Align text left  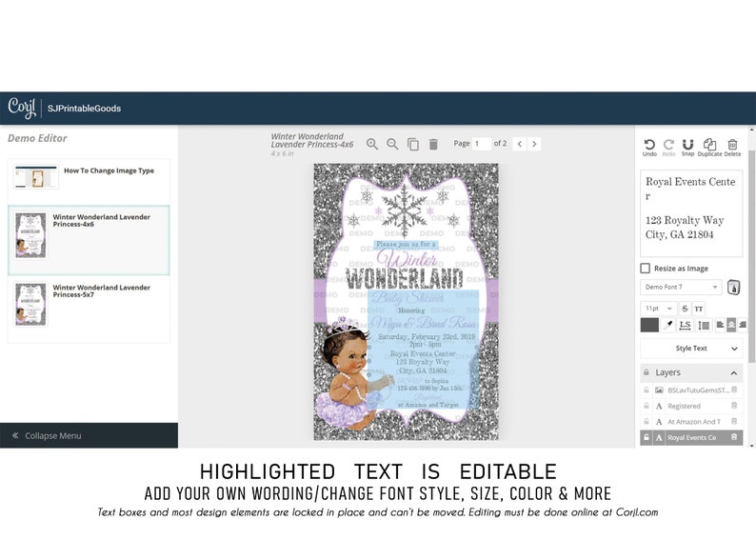point(720,325)
